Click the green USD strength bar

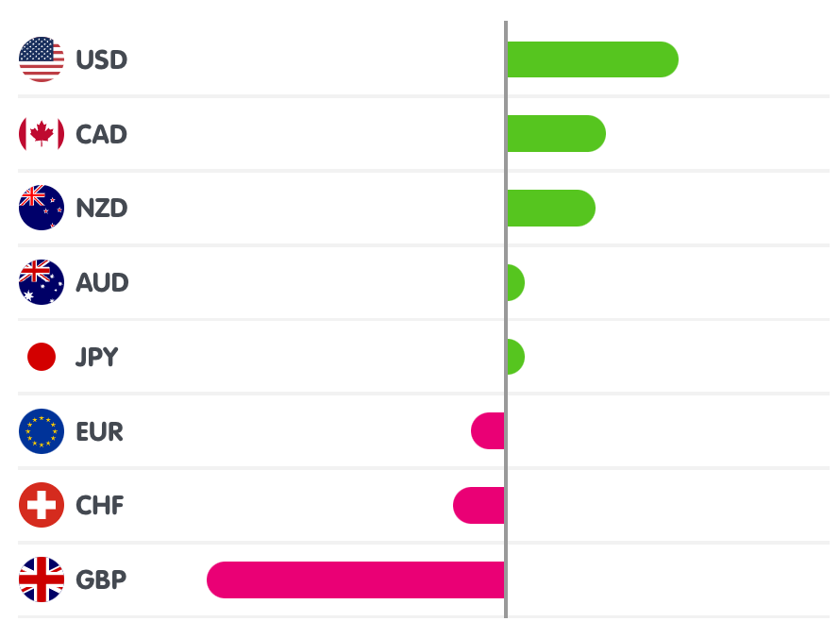[x=592, y=59]
